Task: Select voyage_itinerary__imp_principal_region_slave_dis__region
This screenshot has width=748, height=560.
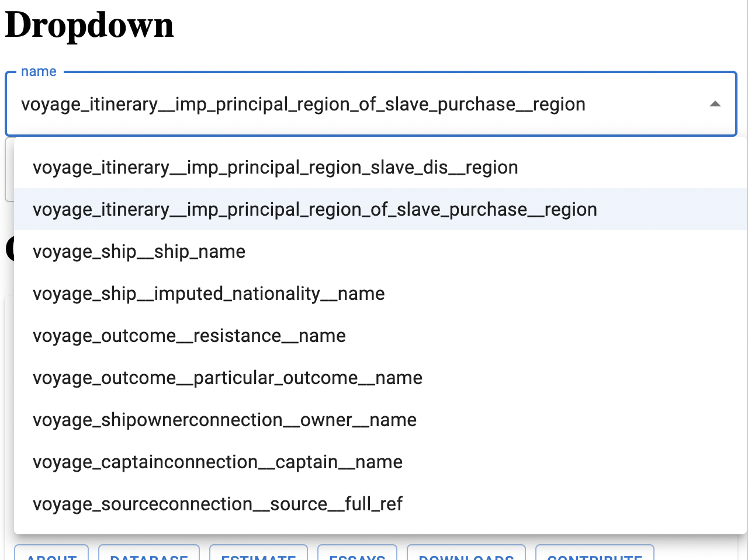Action: tap(275, 167)
